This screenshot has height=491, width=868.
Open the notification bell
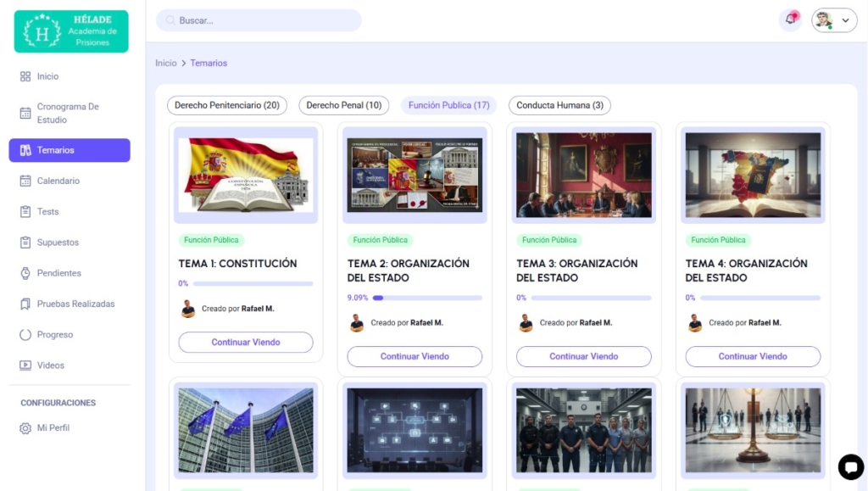[791, 20]
